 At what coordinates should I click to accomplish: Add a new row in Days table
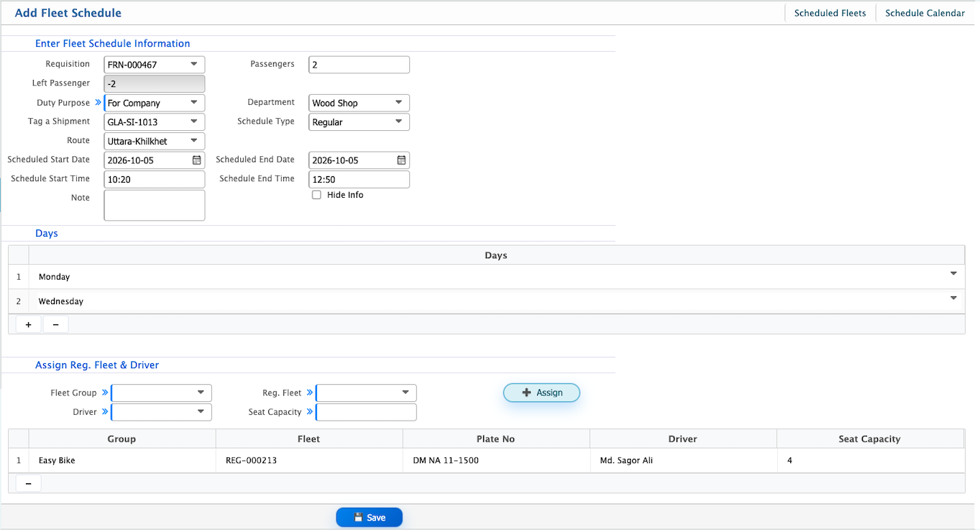point(28,324)
